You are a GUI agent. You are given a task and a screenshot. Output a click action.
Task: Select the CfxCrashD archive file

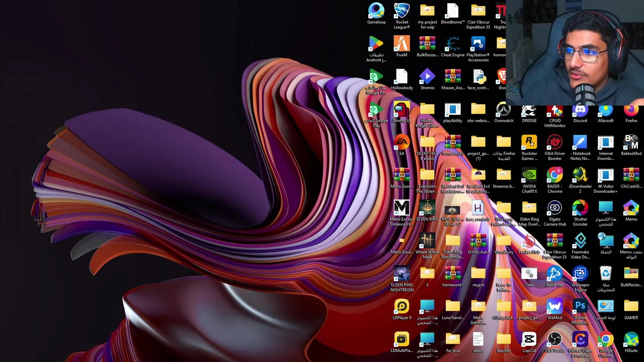point(631,178)
